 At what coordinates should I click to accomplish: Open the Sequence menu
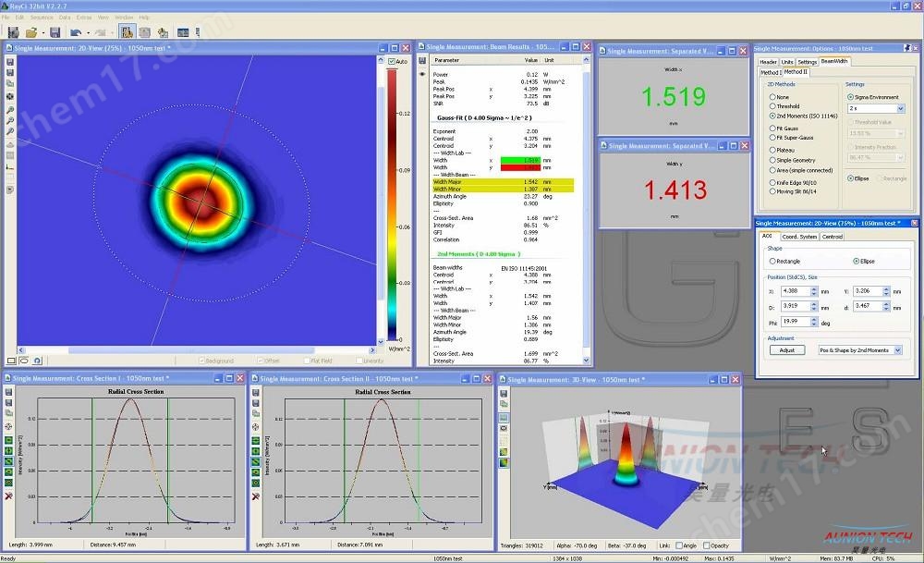tap(42, 17)
